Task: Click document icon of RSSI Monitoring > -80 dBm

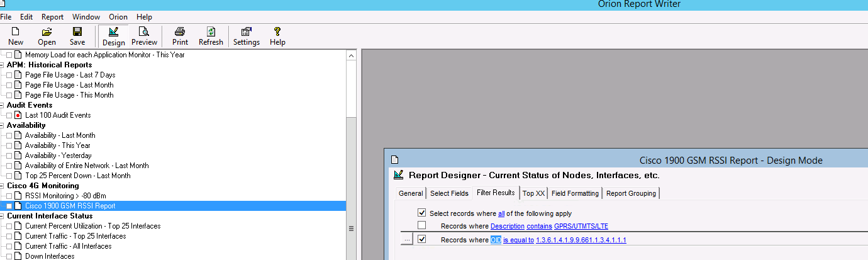Action: (x=18, y=196)
